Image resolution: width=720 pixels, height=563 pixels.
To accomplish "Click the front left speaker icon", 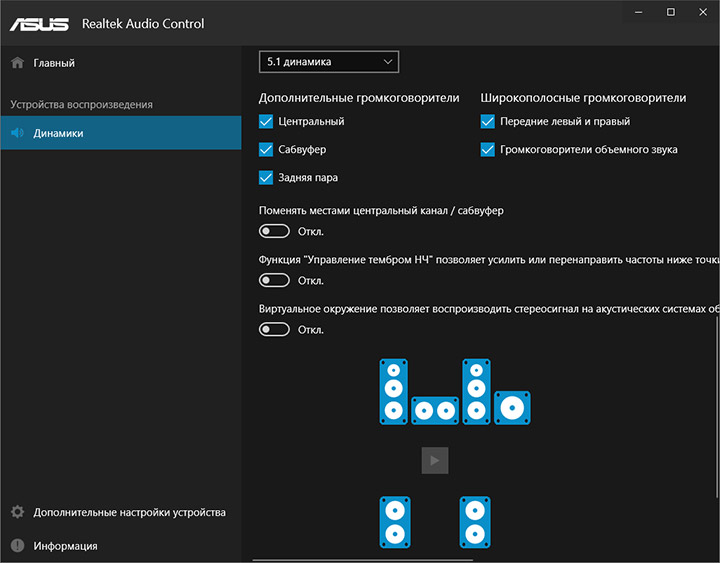I will [394, 391].
